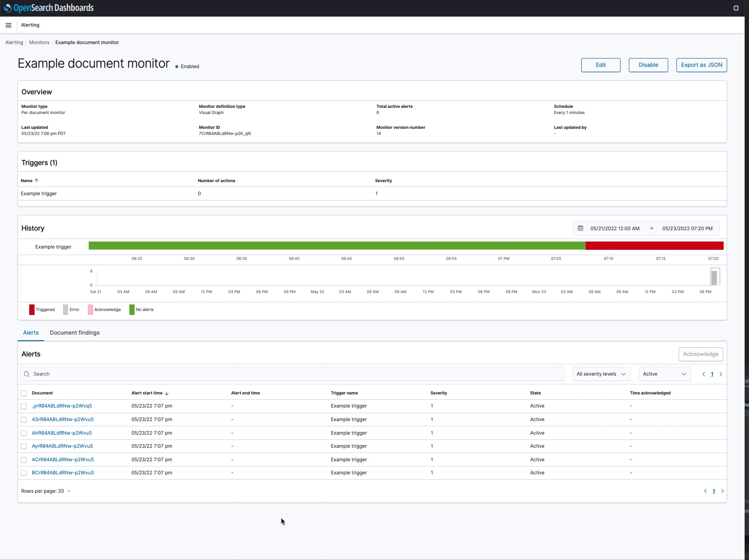Screen dimensions: 749x560
Task: Click the Alerting app title in header
Action: (30, 25)
